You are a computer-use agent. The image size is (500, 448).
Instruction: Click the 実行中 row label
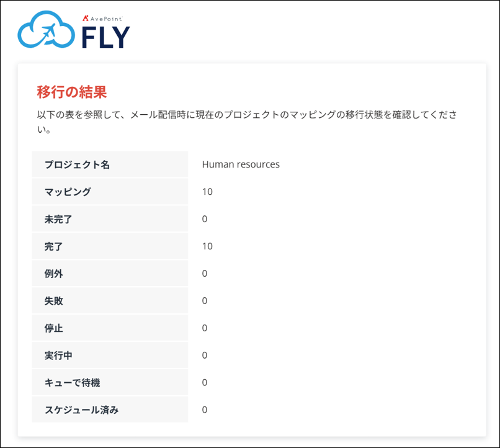(58, 356)
